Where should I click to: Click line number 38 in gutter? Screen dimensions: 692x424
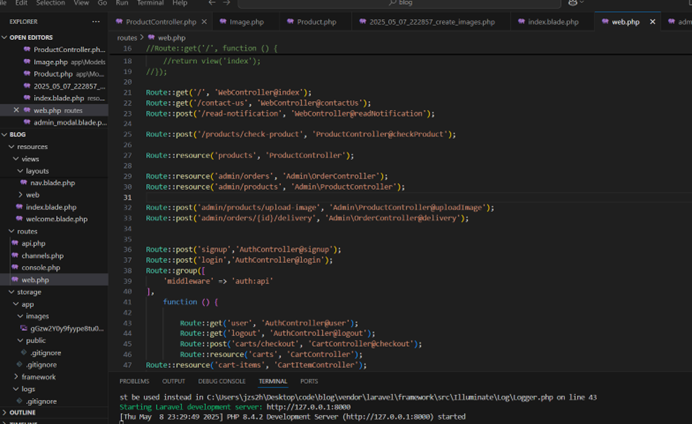tap(128, 270)
